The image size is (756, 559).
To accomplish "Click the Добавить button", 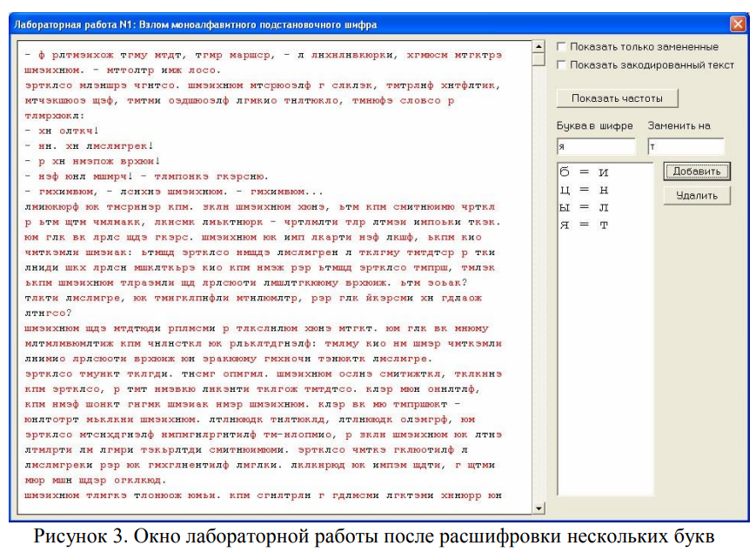I will pos(697,172).
